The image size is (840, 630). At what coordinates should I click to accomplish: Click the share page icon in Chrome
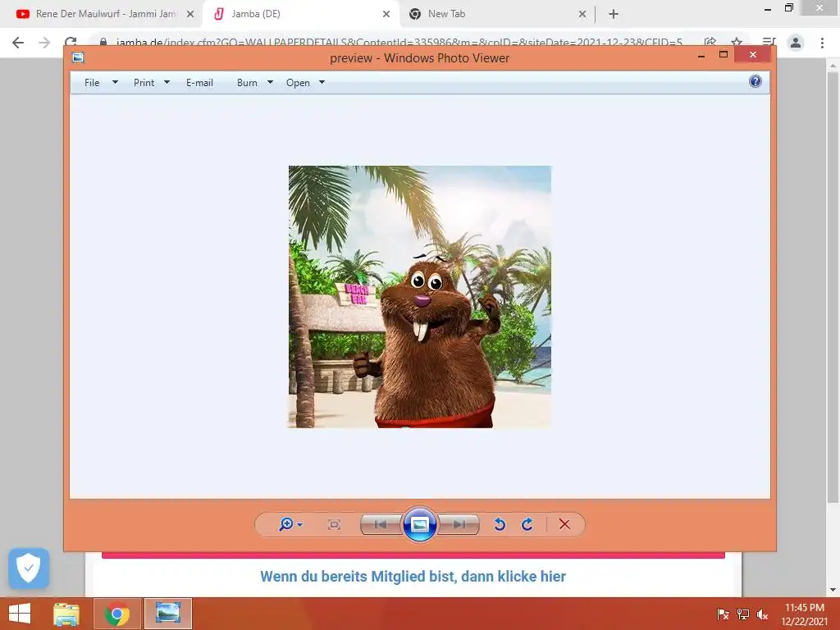[710, 43]
